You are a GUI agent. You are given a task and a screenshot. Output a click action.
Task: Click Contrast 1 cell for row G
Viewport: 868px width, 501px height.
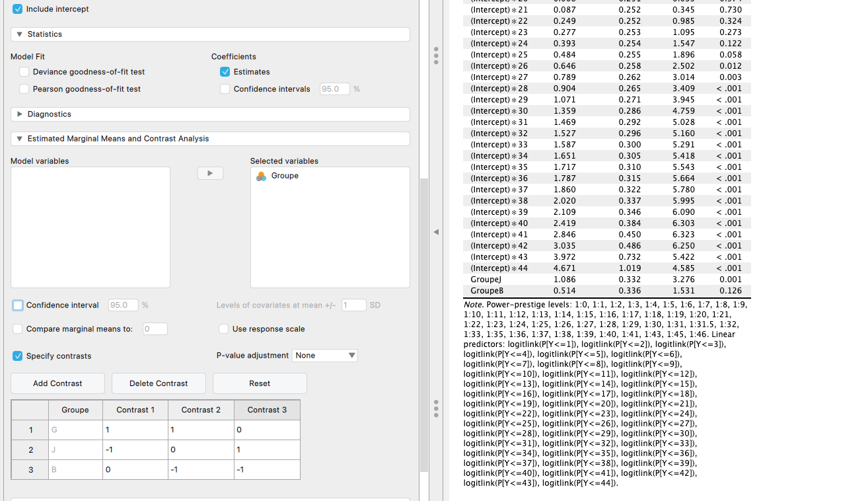(x=135, y=430)
